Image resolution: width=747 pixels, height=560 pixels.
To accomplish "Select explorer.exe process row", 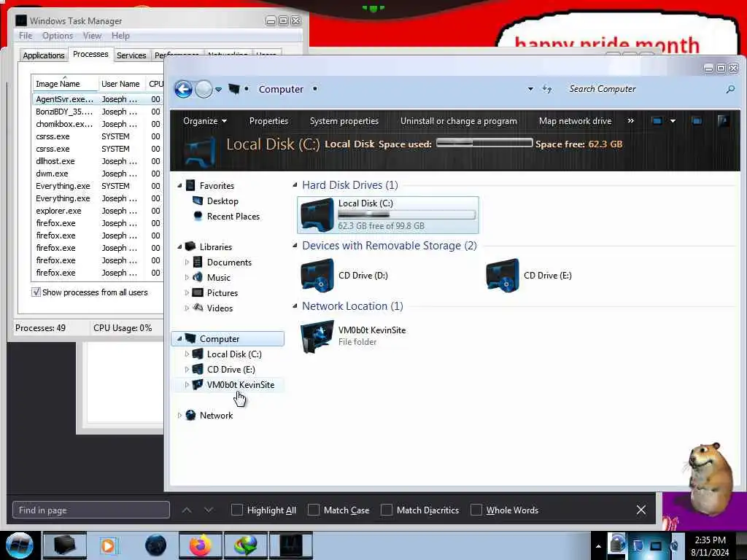I will click(98, 211).
